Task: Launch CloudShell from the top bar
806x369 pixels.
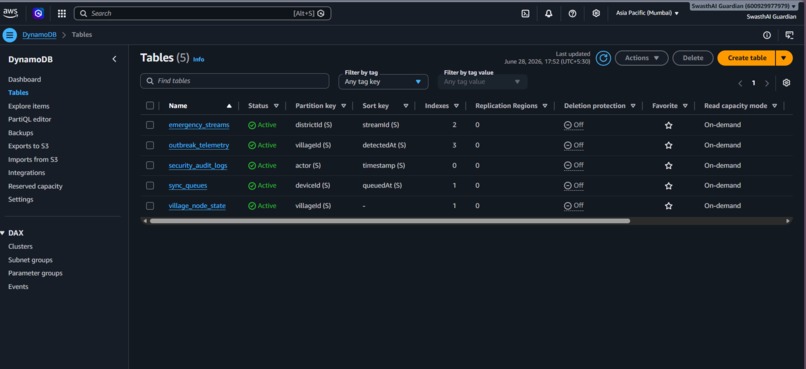Action: pyautogui.click(x=525, y=14)
